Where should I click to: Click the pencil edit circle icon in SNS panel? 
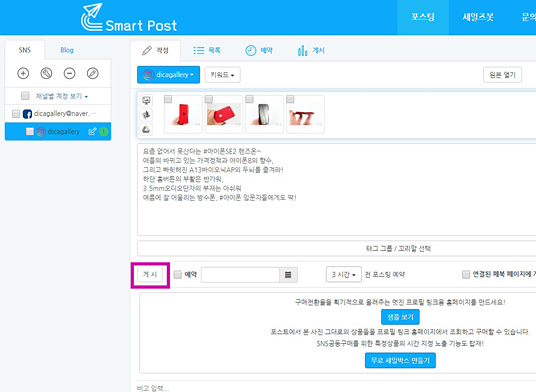93,73
